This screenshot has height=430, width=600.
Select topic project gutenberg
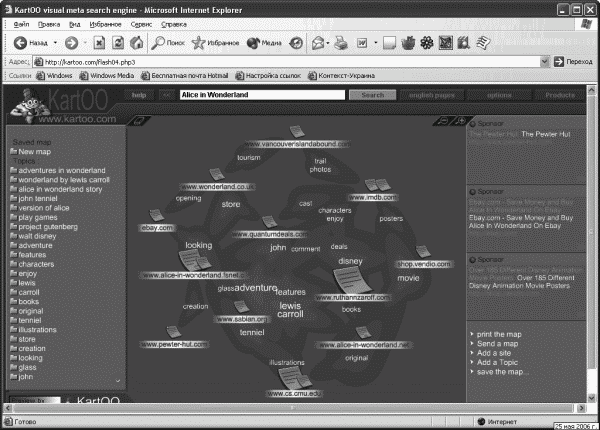(x=44, y=226)
